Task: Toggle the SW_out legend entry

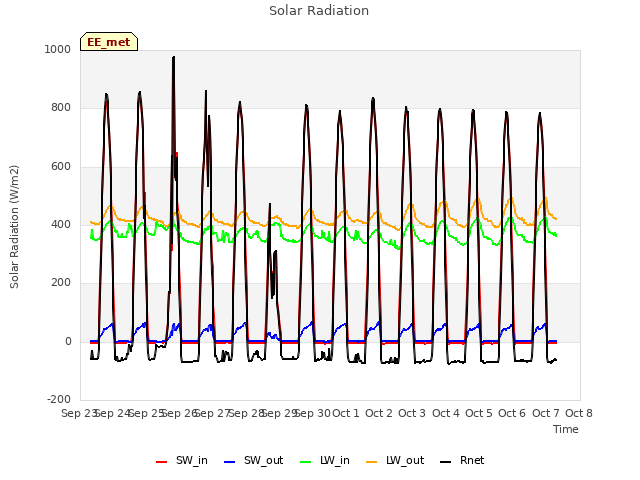Action: 253,461
